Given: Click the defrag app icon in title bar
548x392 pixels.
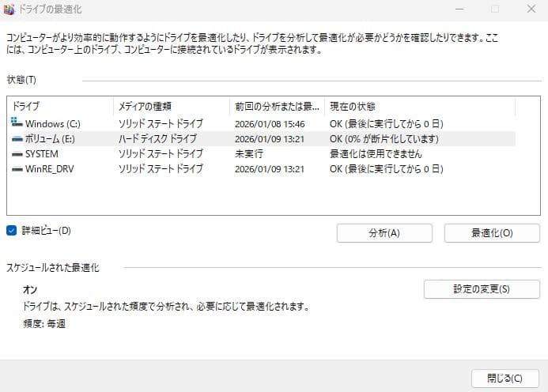Looking at the screenshot, I should 9,9.
